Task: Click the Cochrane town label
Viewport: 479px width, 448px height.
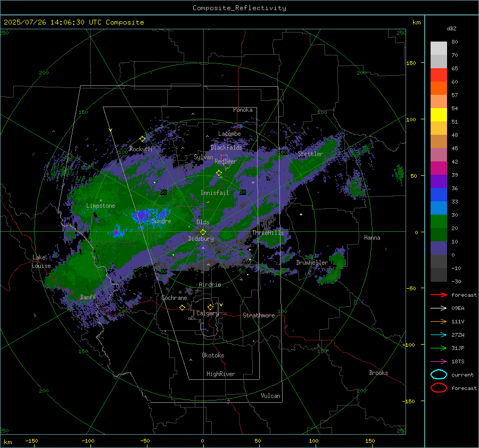Action: click(174, 298)
